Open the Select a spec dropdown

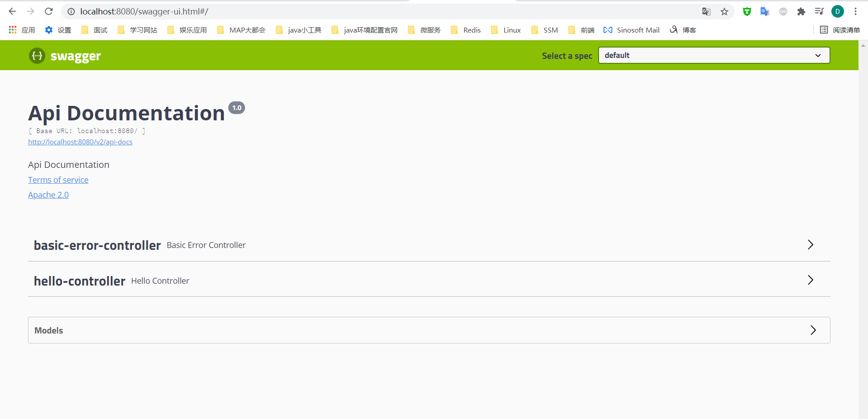pyautogui.click(x=714, y=55)
